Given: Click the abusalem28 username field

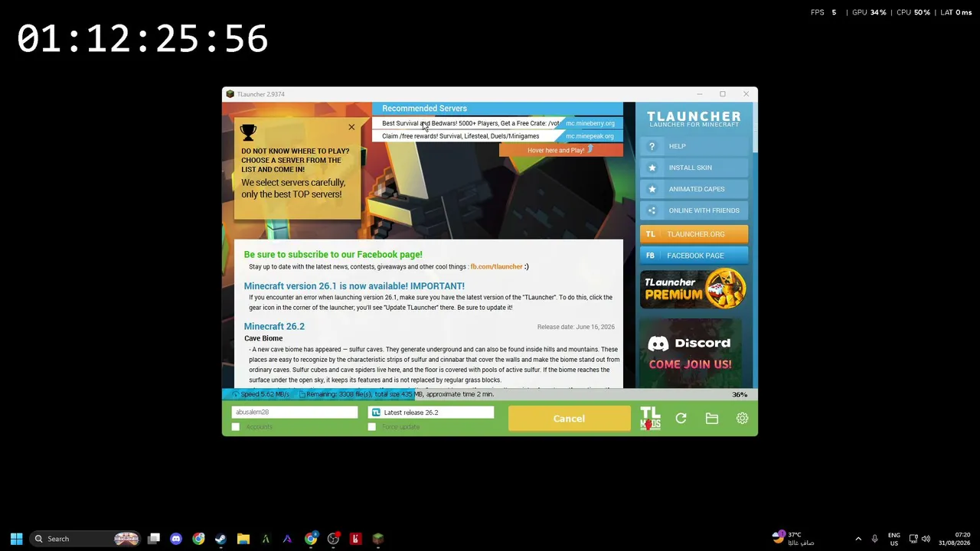Looking at the screenshot, I should click(295, 412).
